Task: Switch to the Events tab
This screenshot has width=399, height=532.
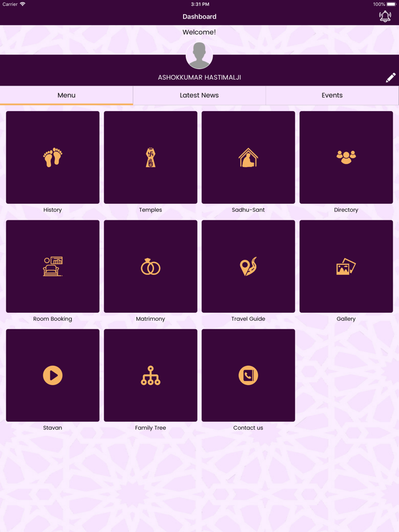Action: tap(332, 95)
